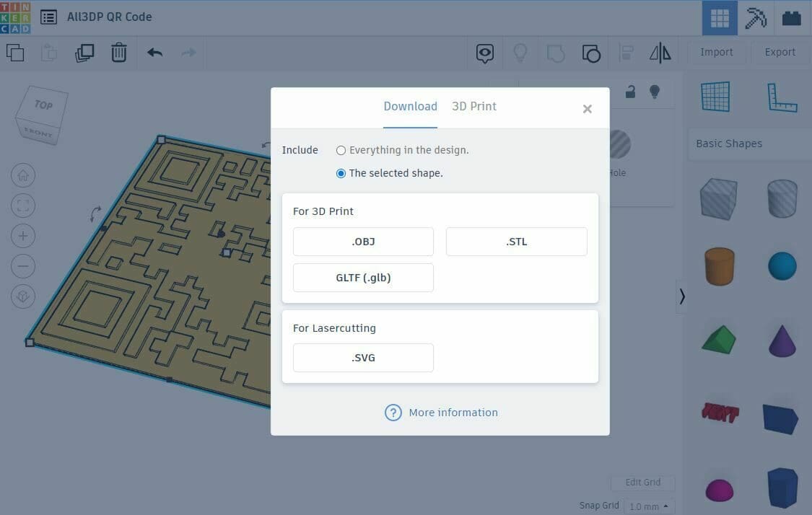Pick the blue Sphere shape

(782, 266)
